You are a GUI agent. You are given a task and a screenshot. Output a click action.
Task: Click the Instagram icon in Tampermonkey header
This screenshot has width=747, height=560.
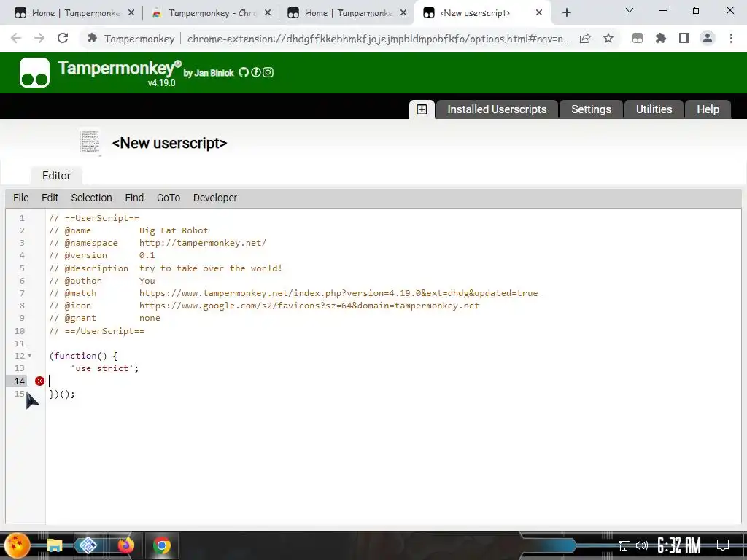tap(268, 72)
